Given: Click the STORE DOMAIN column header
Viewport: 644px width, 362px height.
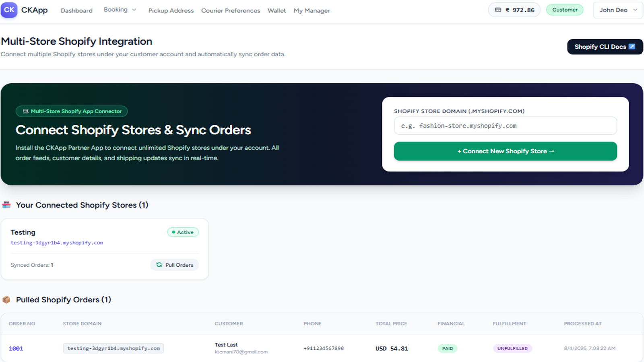Looking at the screenshot, I should [82, 324].
